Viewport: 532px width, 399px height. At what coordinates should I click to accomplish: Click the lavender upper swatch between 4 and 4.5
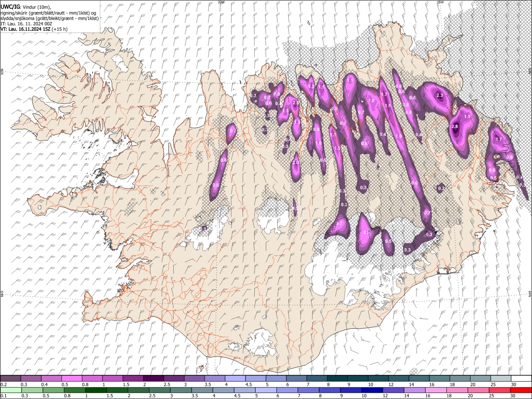(x=235, y=379)
